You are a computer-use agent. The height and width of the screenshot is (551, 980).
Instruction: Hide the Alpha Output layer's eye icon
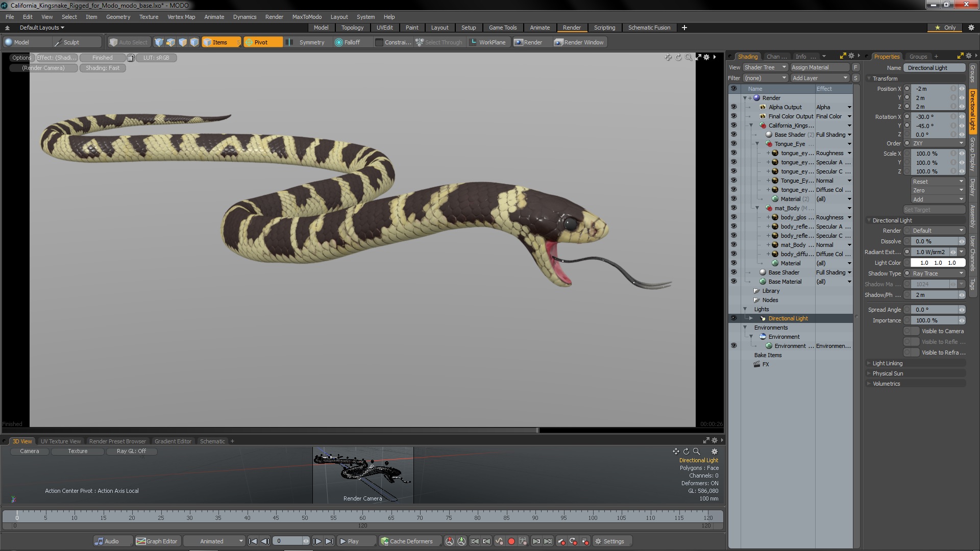click(733, 107)
